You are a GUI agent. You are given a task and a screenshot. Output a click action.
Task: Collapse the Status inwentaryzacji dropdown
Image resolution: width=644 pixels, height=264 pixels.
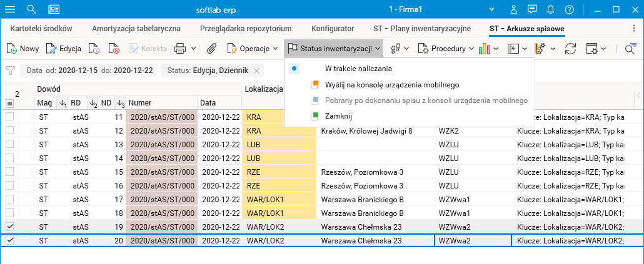pyautogui.click(x=333, y=49)
